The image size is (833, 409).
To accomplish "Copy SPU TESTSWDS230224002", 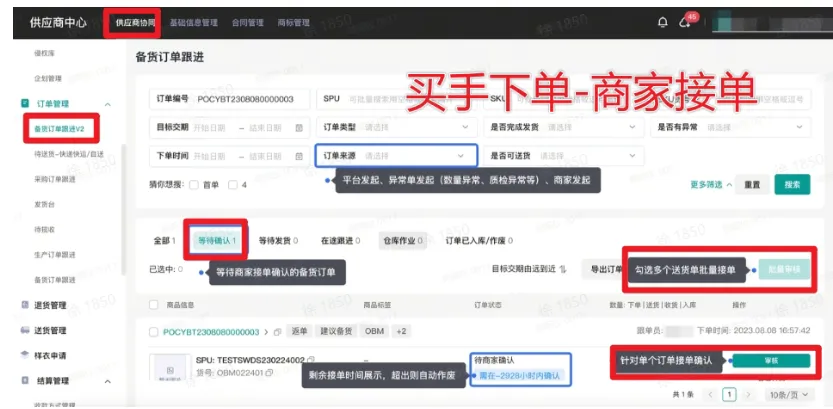I will point(311,360).
